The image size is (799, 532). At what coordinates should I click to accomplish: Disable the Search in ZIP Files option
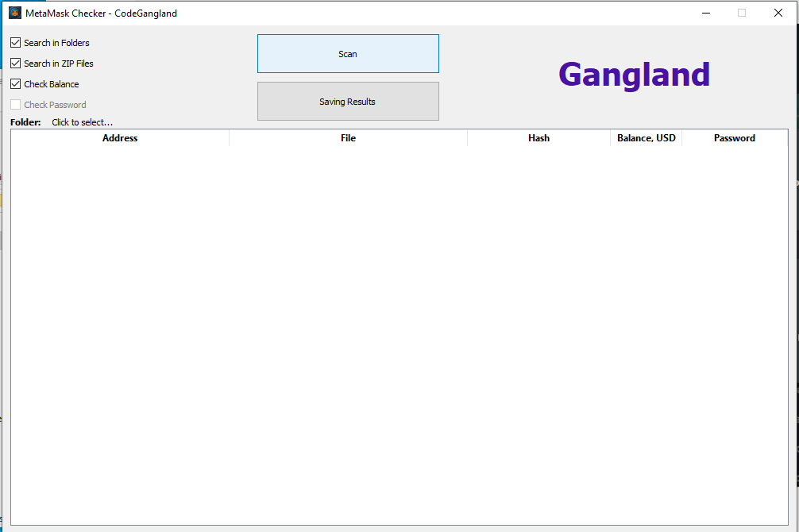(16, 64)
